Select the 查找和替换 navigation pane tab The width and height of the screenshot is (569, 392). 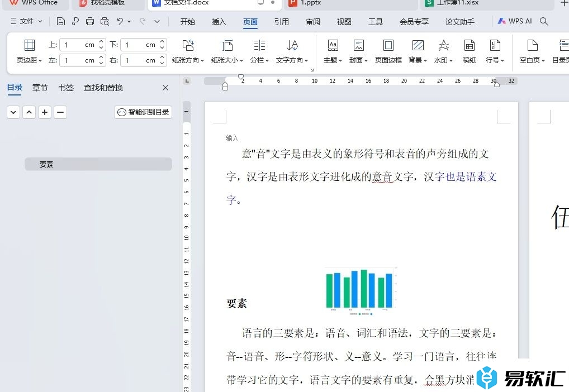tap(103, 88)
